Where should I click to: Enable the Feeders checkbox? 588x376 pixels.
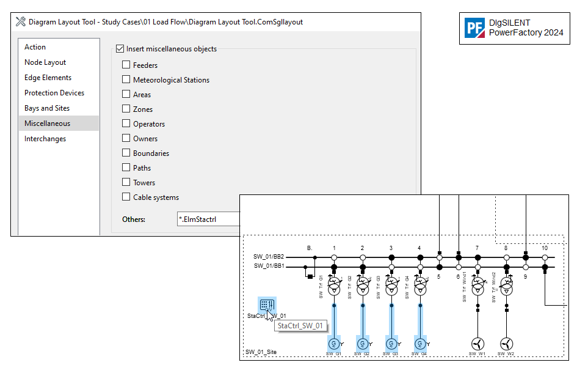click(126, 65)
